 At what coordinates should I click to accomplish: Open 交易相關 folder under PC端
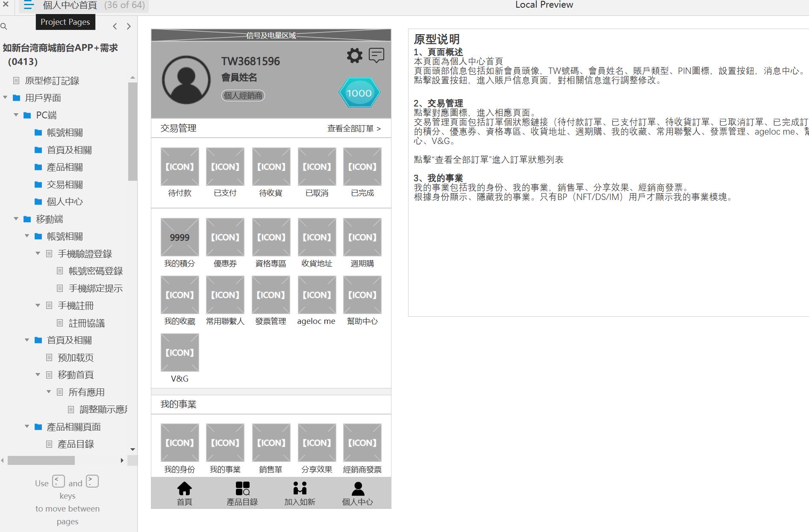(x=65, y=185)
